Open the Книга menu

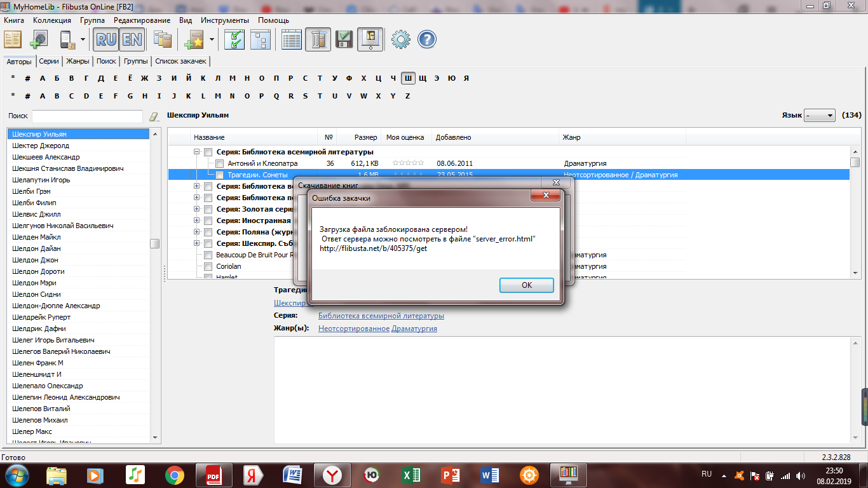[14, 20]
